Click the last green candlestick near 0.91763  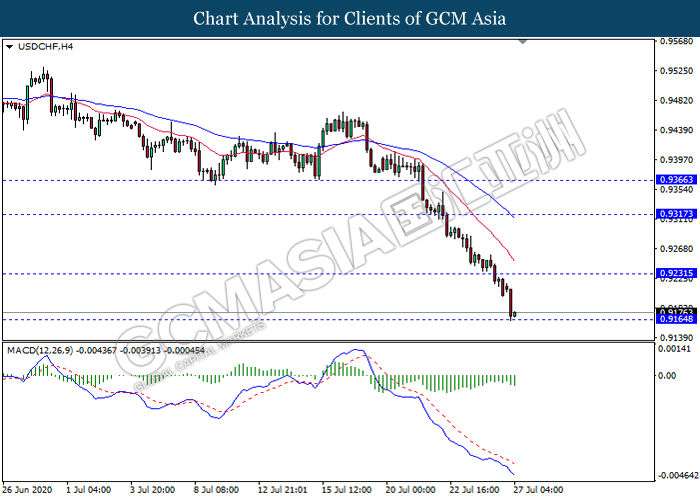tap(515, 315)
